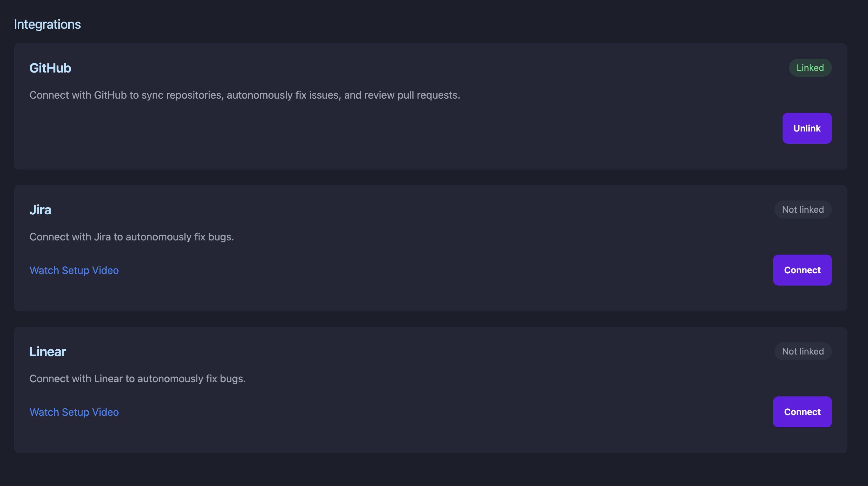Select the Integrations page heading
The width and height of the screenshot is (868, 486).
47,24
